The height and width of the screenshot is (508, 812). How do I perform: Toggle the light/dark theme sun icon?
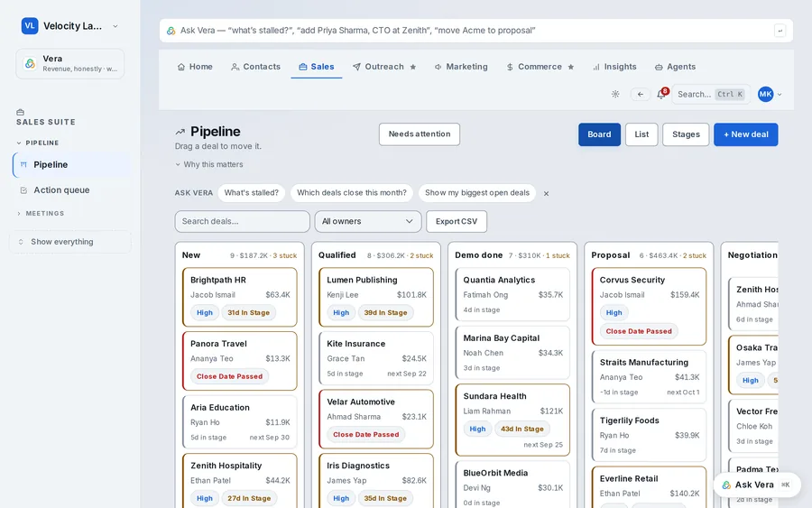615,94
